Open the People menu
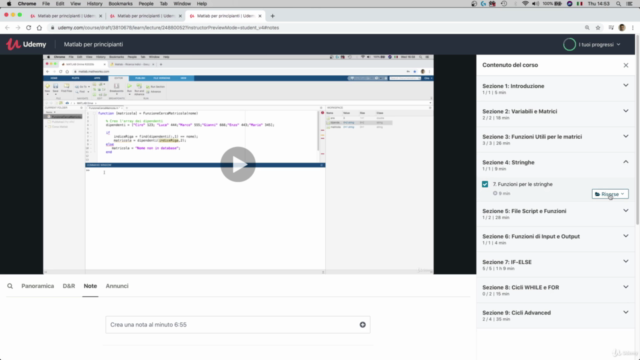640x360 pixels. (146, 4)
